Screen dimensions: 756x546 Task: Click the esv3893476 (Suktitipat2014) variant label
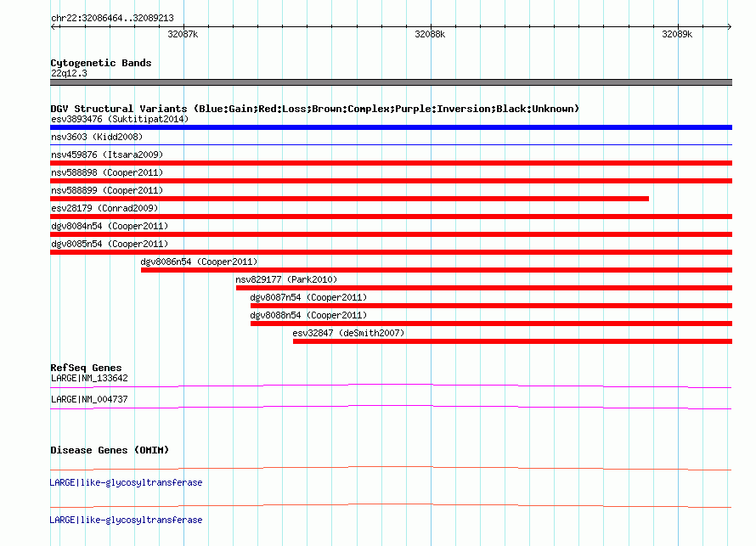(x=120, y=119)
